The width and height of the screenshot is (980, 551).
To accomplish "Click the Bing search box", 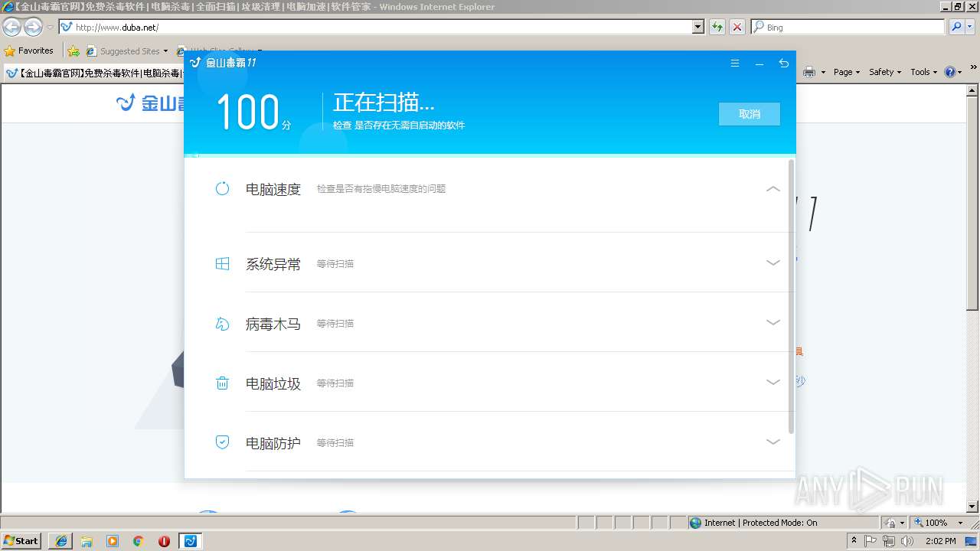I will pos(848,27).
